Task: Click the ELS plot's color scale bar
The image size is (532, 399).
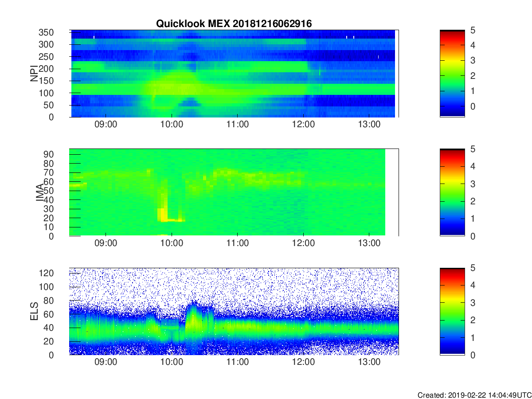Action: pos(452,311)
